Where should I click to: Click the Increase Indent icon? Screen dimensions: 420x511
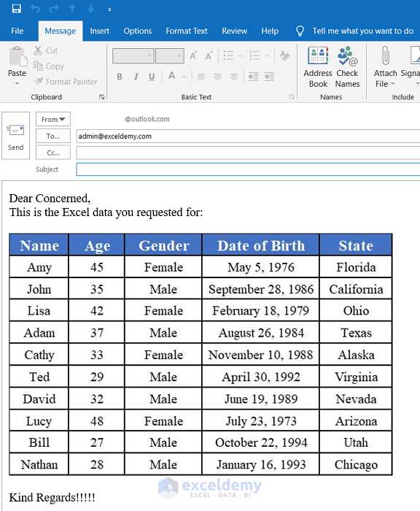(269, 77)
